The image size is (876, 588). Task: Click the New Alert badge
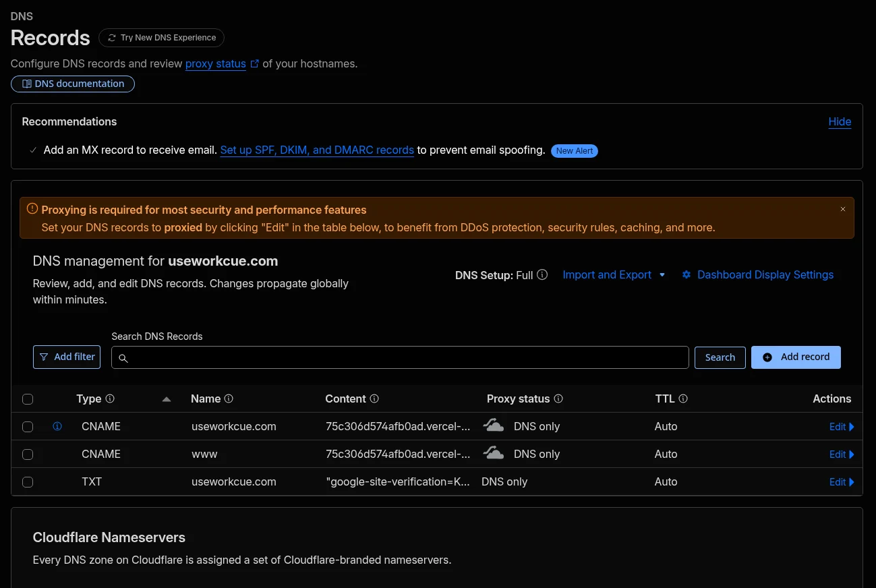click(575, 151)
